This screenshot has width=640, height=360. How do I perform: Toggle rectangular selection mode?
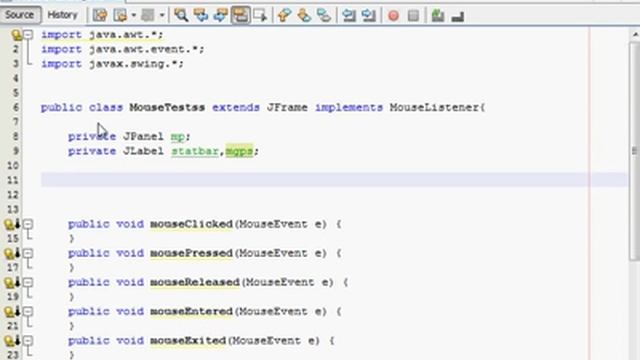[260, 16]
